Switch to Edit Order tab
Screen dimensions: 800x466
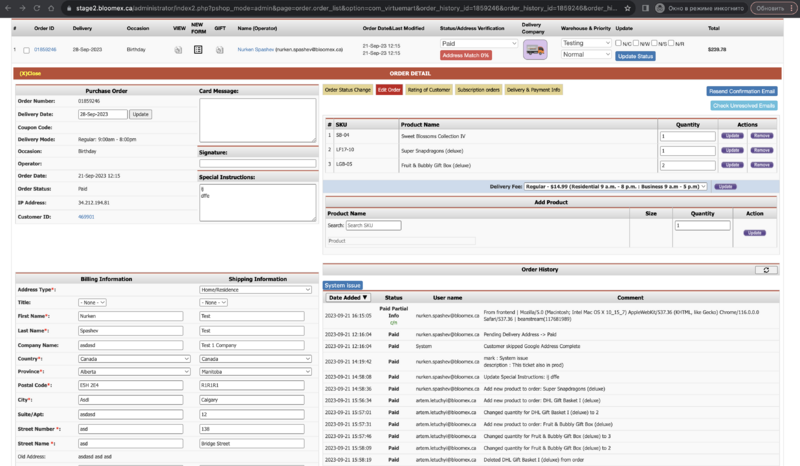(x=389, y=90)
